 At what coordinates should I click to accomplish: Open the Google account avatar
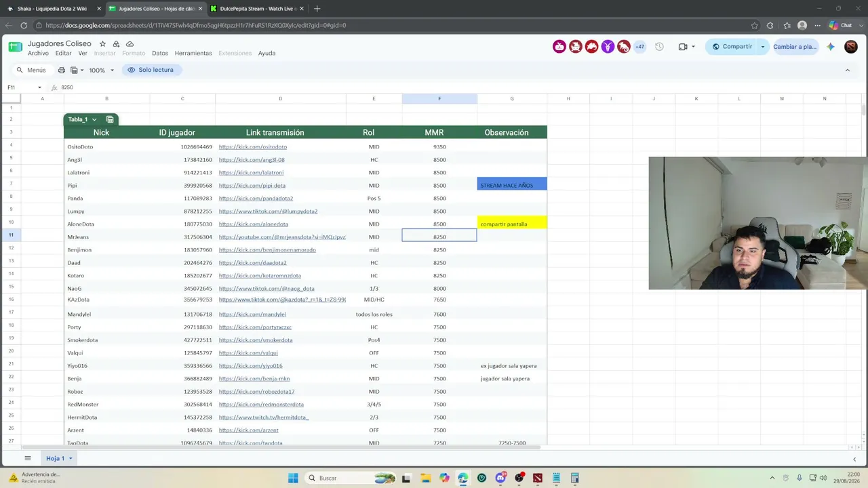pos(851,47)
